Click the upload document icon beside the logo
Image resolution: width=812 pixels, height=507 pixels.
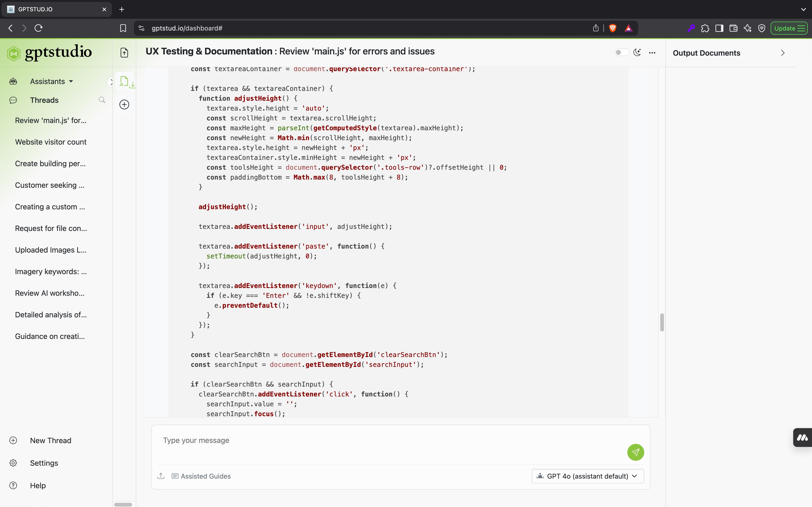[124, 53]
